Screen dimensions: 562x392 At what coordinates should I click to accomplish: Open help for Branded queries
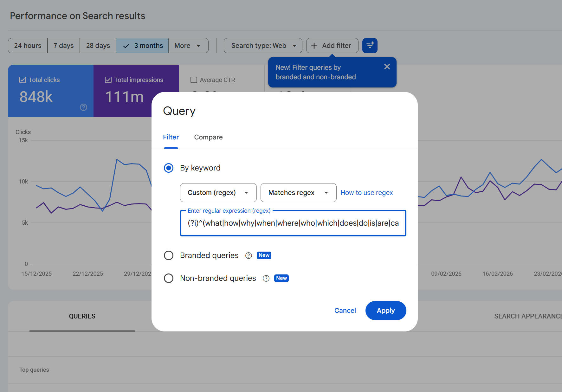249,255
